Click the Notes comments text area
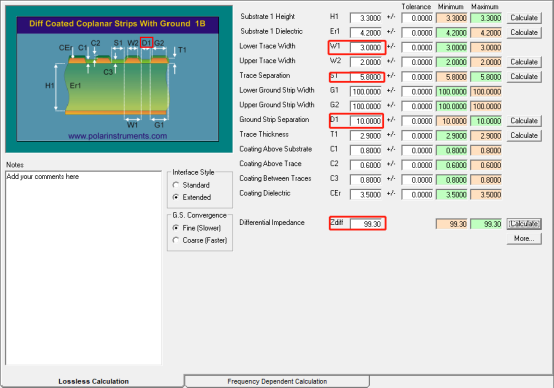 pos(83,268)
